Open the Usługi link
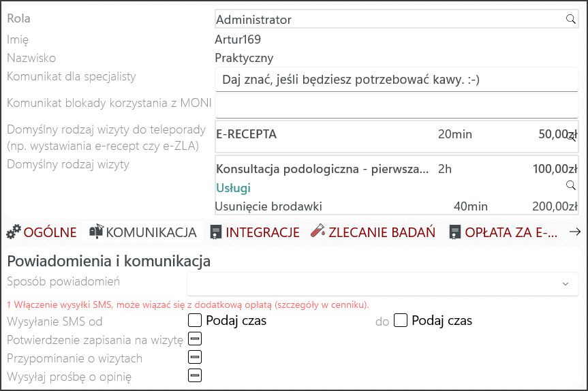Screen dimensions: 588x391 click(233, 188)
